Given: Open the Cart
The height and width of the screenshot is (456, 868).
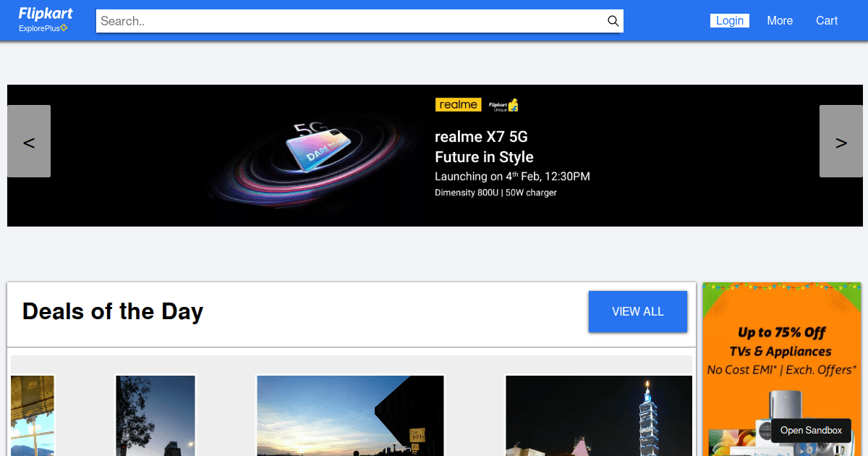Looking at the screenshot, I should click(826, 20).
